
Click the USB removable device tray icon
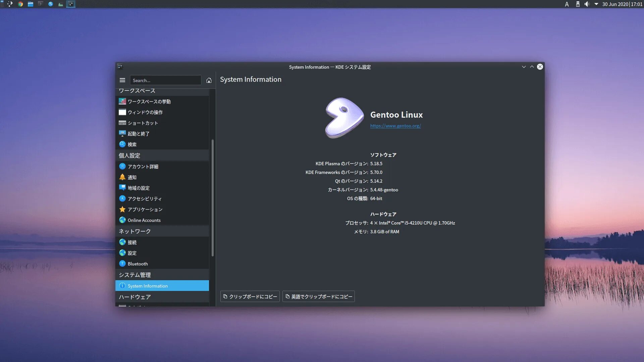578,4
